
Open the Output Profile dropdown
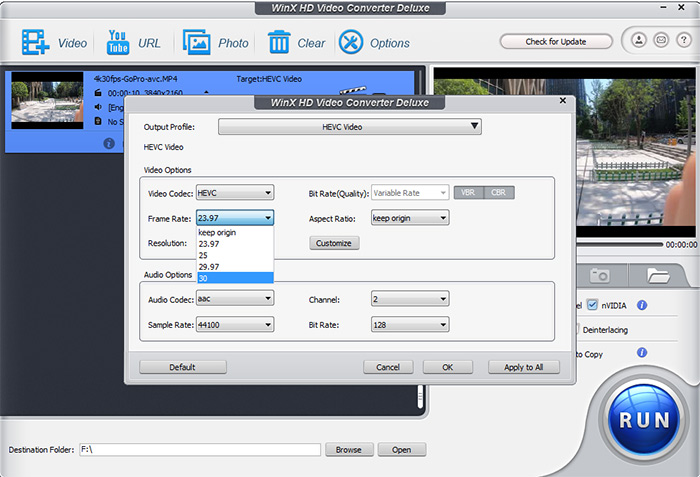(x=350, y=127)
